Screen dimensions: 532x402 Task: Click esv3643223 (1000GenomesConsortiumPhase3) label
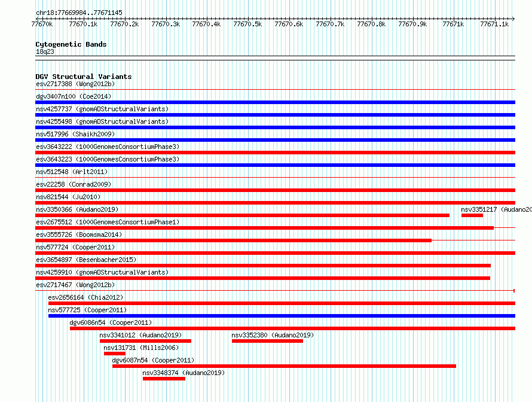point(108,159)
